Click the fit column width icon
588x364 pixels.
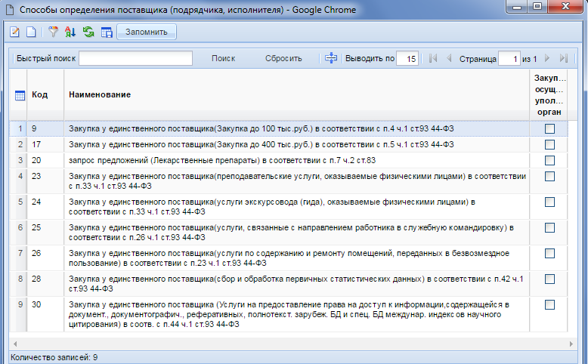(330, 58)
